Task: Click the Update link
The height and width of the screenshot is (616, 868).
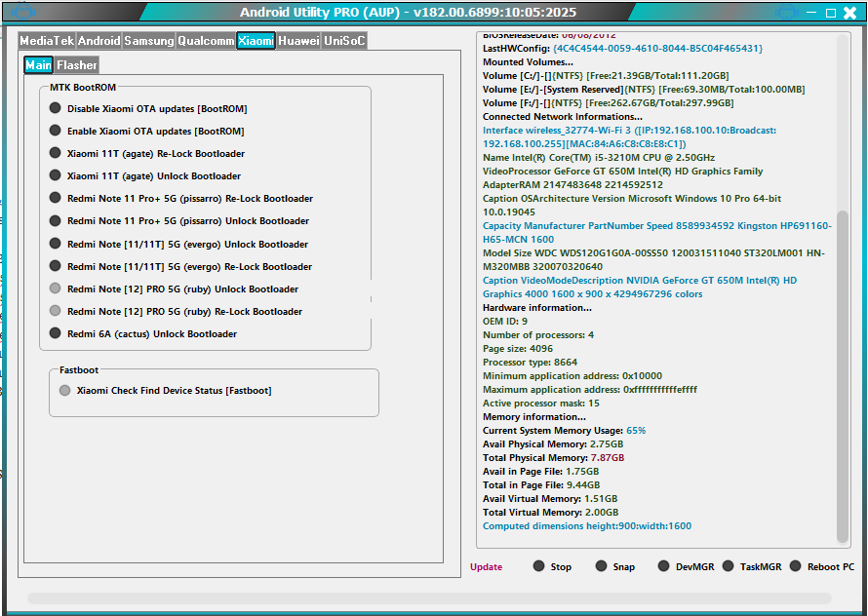Action: [x=486, y=566]
